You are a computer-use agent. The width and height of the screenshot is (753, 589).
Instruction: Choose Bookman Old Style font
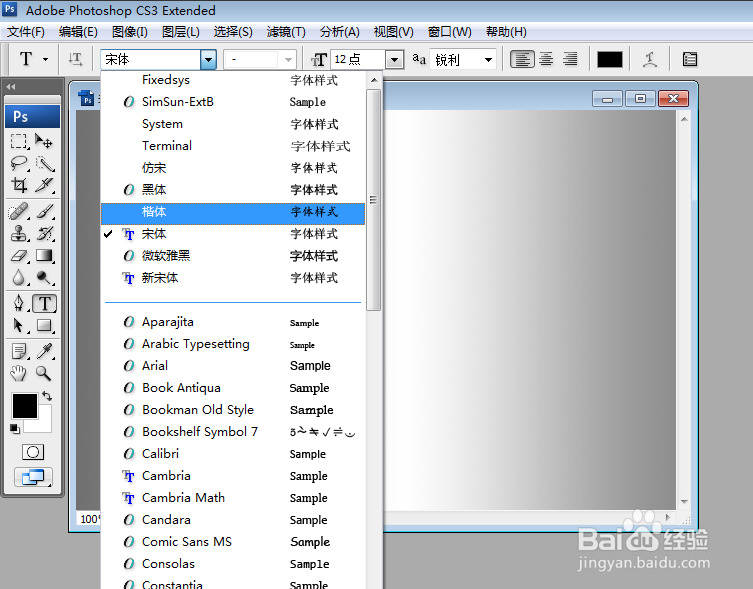pos(233,410)
